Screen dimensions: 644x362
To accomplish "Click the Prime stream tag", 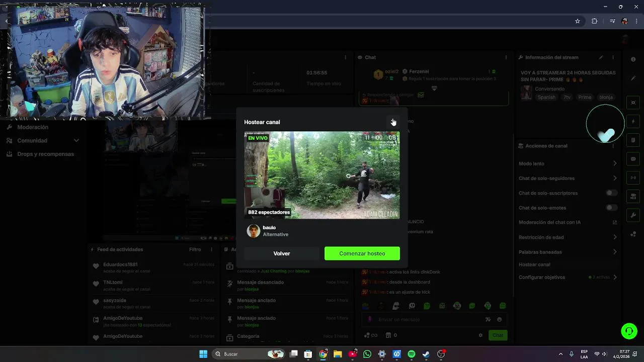I will [585, 97].
